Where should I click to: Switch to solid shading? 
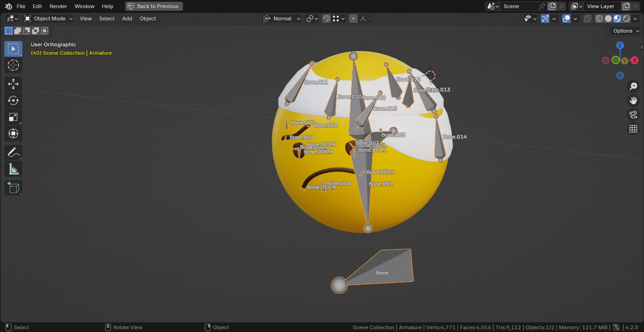pos(608,19)
